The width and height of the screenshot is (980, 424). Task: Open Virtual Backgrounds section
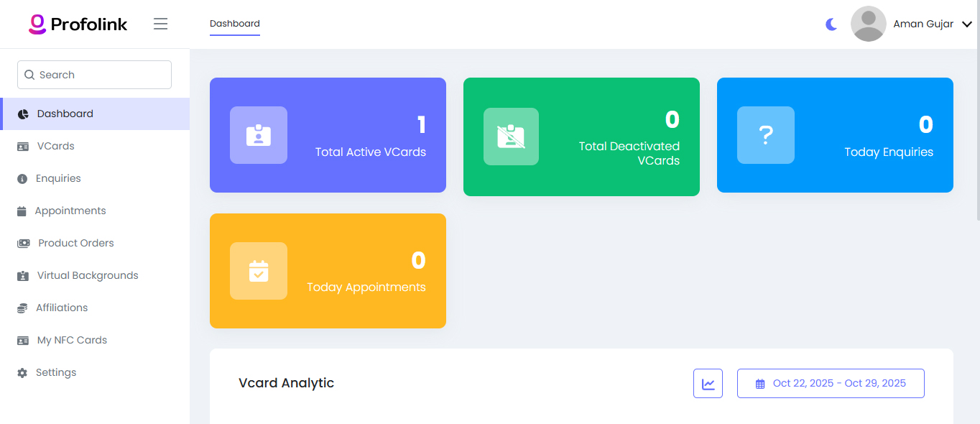pos(88,275)
